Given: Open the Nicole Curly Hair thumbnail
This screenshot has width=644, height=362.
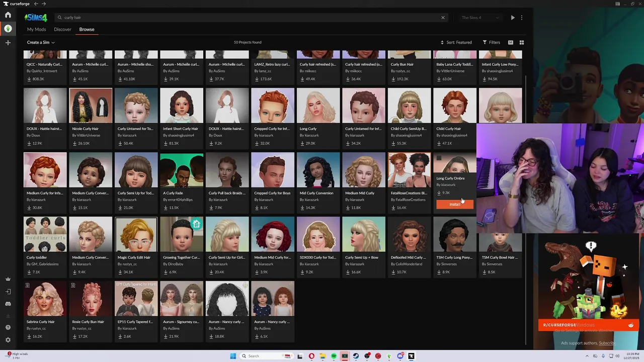Looking at the screenshot, I should tap(91, 105).
